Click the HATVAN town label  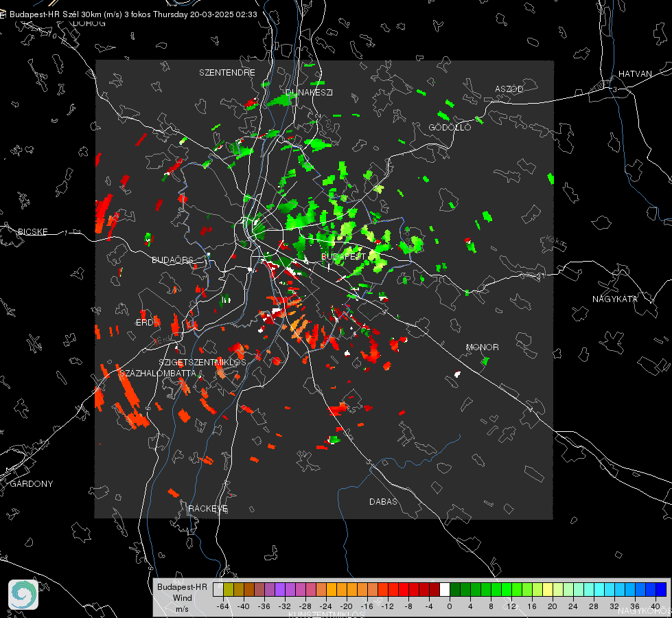tap(635, 73)
